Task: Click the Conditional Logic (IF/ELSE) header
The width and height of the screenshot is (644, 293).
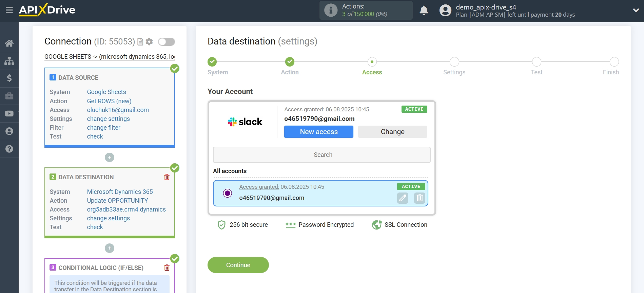Action: tap(101, 268)
